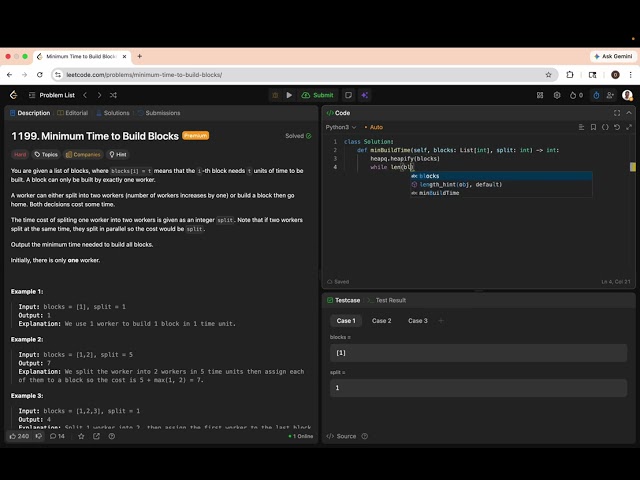Switch to the Solutions tab
Viewport: 640px width, 480px height.
click(113, 113)
